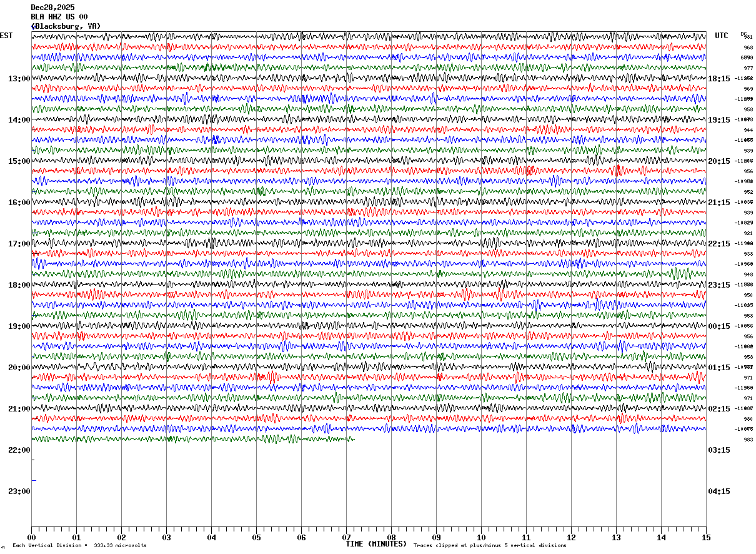Image resolution: width=756 pixels, height=554 pixels.
Task: Click the 20:15 UTC time label
Action: (719, 161)
